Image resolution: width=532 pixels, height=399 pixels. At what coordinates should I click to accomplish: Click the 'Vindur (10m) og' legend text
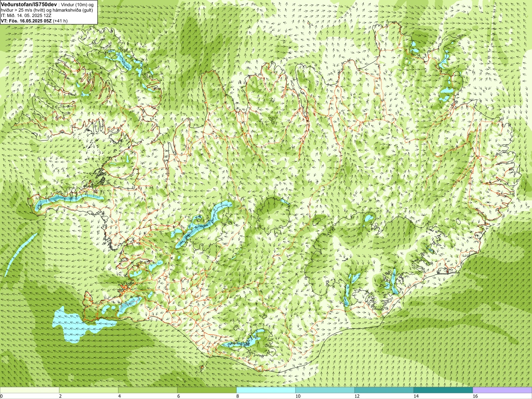tap(78, 5)
